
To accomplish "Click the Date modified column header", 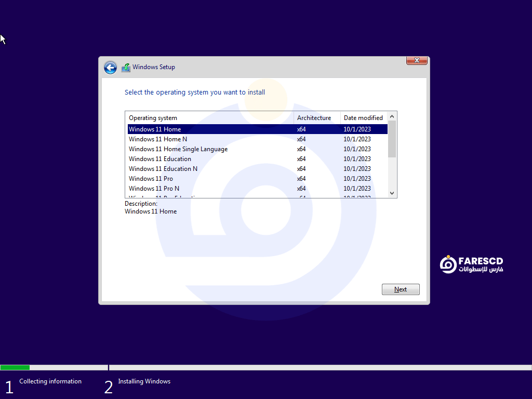I will pyautogui.click(x=364, y=118).
